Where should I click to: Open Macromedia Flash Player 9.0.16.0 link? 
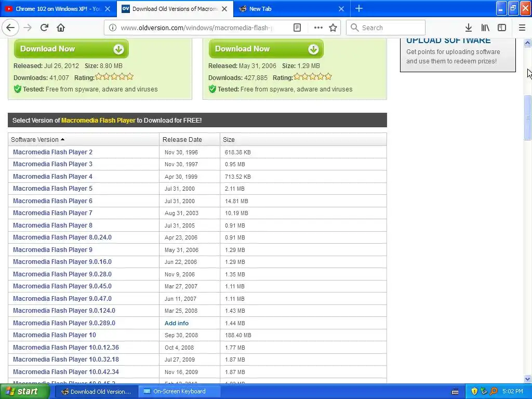tap(62, 262)
